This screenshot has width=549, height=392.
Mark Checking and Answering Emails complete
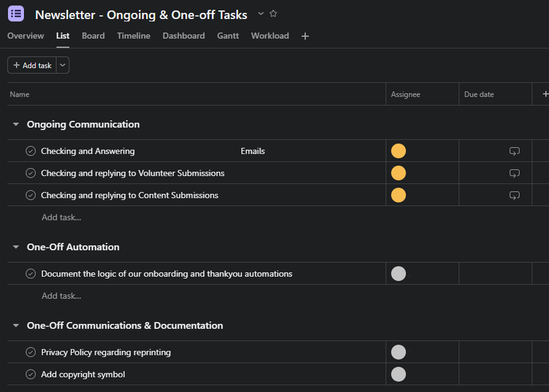[x=31, y=151]
